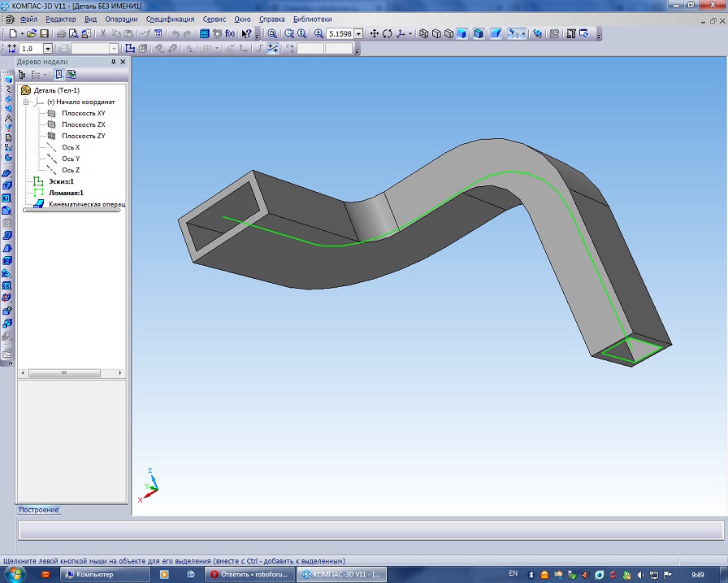Viewport: 728px width, 583px height.
Task: Click the Print icon in toolbar
Action: (x=61, y=33)
